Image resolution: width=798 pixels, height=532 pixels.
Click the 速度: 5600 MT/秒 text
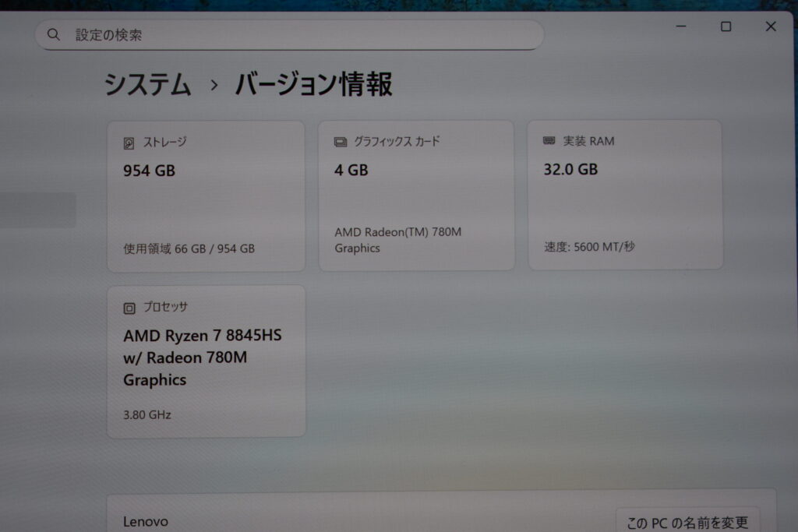pos(589,247)
